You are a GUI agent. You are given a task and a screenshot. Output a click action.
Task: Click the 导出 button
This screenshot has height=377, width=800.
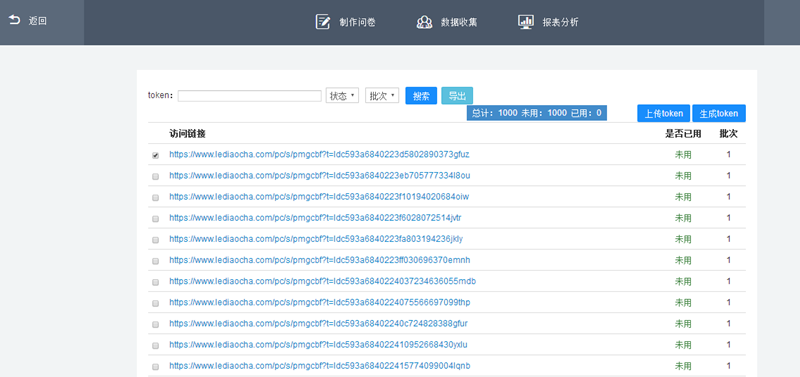[457, 96]
